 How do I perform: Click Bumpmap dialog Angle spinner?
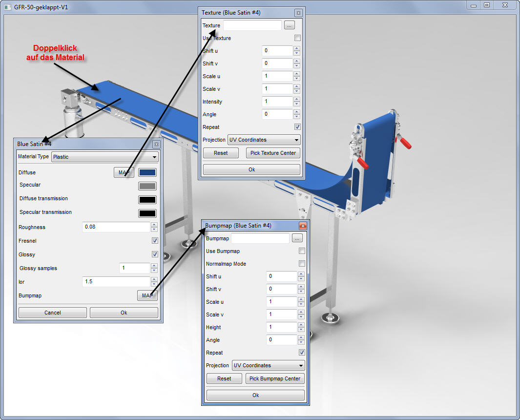pyautogui.click(x=301, y=340)
